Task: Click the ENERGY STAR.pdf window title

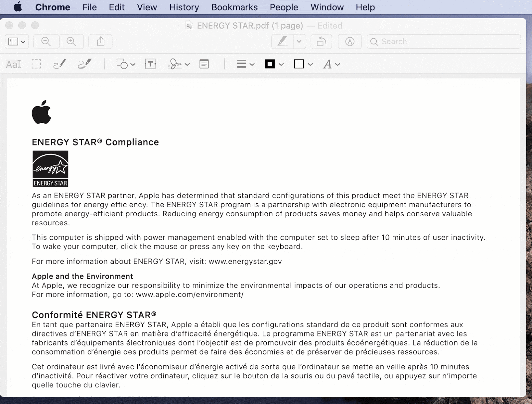Action: click(250, 26)
